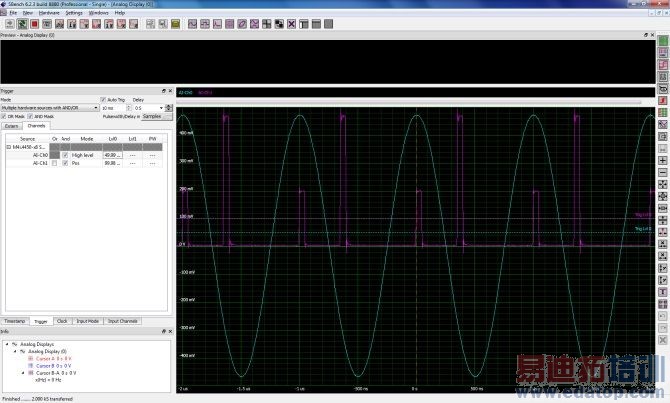Click the Samples unit button

click(151, 116)
